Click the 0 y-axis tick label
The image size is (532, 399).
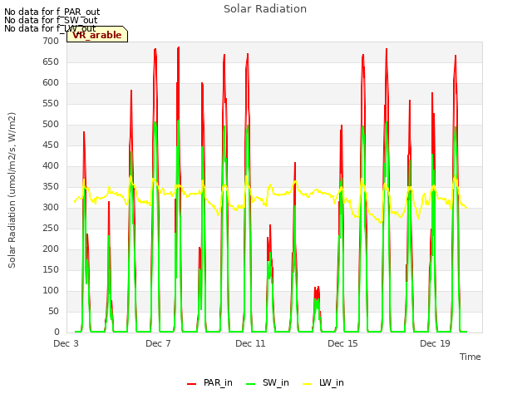57,332
